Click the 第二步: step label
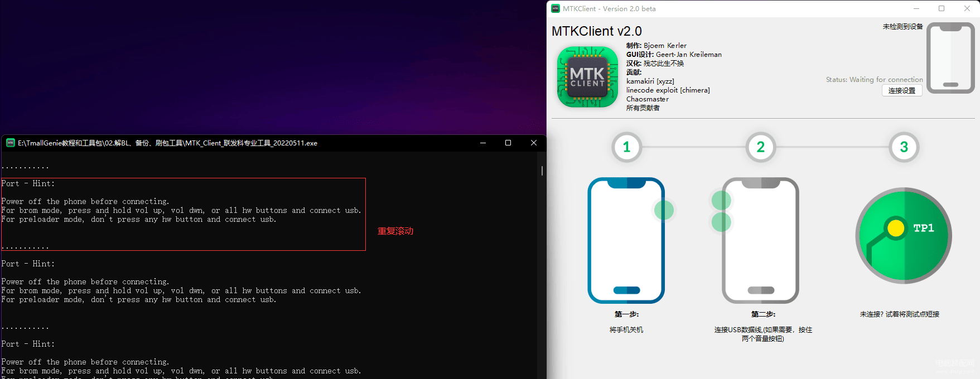980x379 pixels. pos(763,314)
